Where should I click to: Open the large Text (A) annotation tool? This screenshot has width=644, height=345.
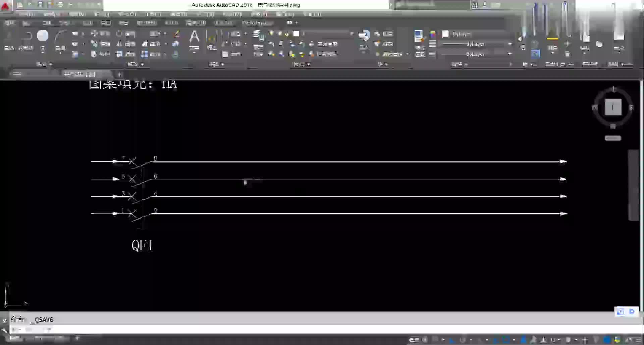point(194,40)
